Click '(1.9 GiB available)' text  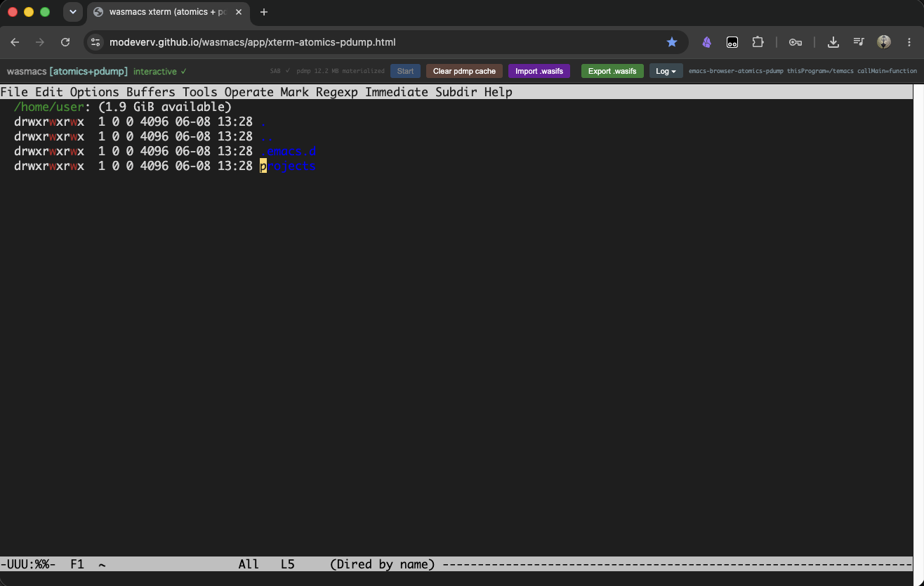[x=165, y=107]
